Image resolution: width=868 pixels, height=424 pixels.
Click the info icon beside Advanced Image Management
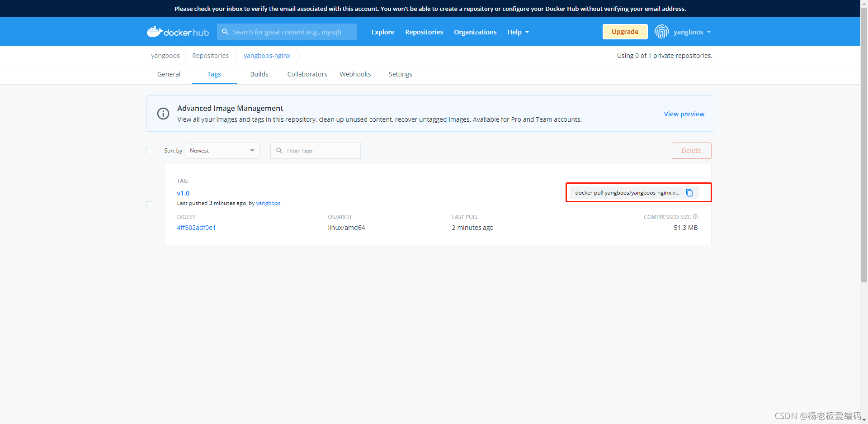coord(163,114)
